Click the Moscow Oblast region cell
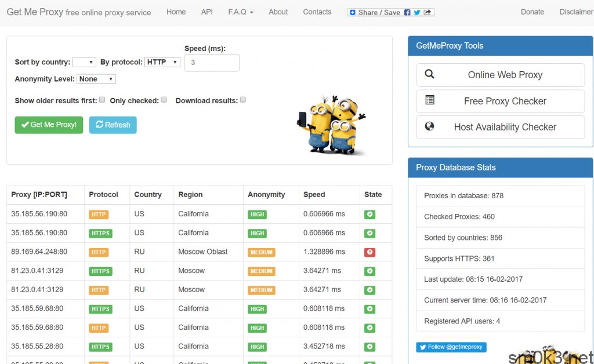Image resolution: width=594 pixels, height=364 pixels. coord(202,252)
